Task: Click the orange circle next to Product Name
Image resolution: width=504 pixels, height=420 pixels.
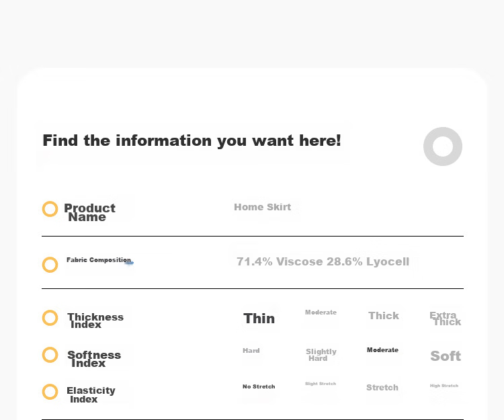Action: click(50, 209)
